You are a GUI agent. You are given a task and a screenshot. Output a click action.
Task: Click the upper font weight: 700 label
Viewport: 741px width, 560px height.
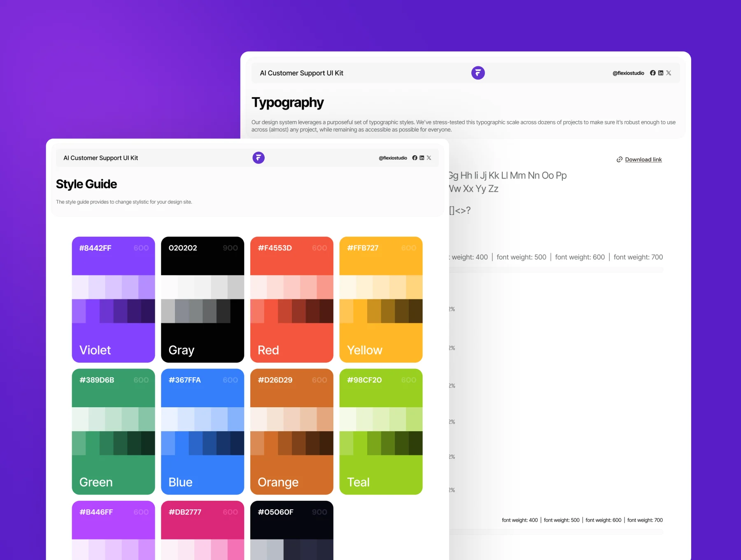pos(638,257)
